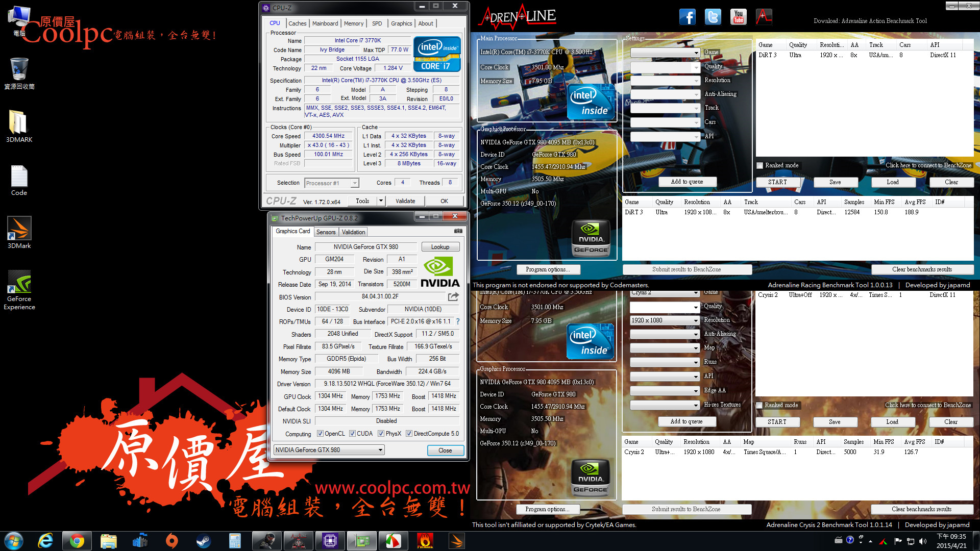Switch to Memory tab in CPU-Z

pyautogui.click(x=354, y=23)
